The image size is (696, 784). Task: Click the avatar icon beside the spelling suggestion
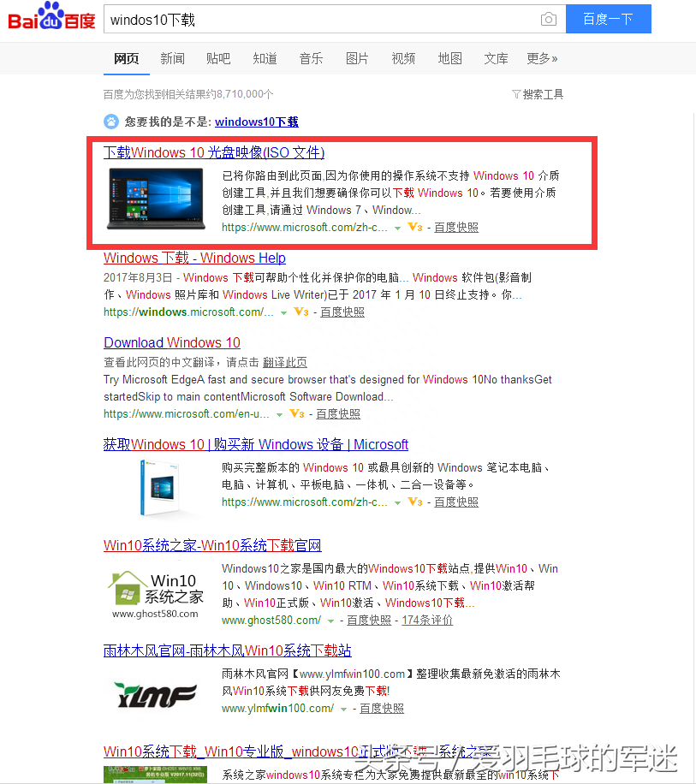pyautogui.click(x=110, y=121)
